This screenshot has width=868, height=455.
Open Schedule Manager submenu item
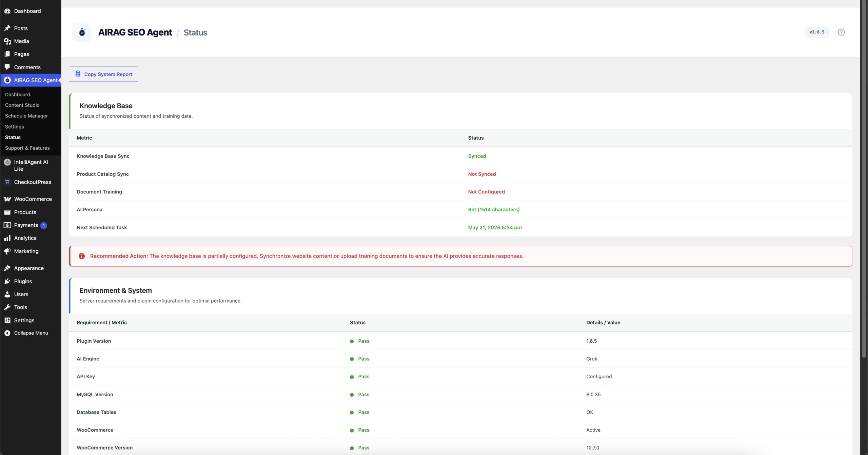point(26,116)
